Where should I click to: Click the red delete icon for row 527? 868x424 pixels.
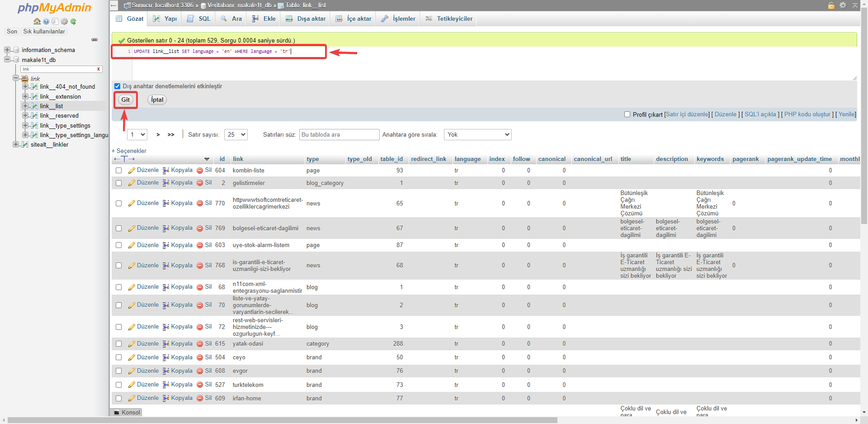click(200, 385)
